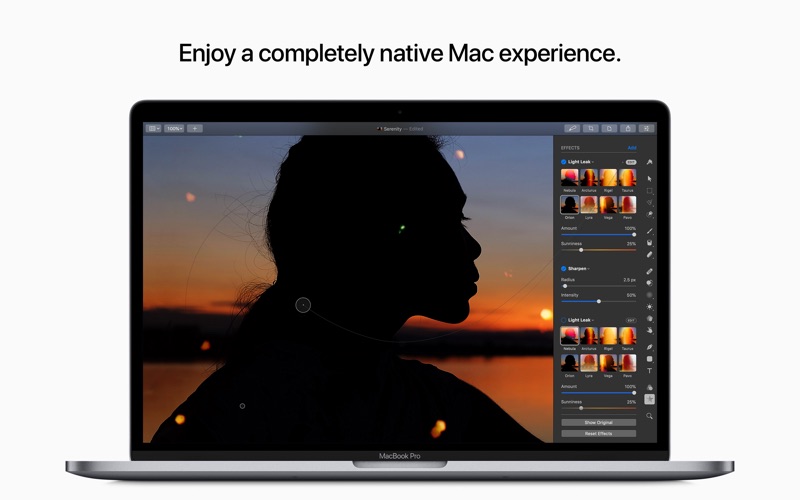Choose Lyra preset in disabled Light Leak
Viewport: 800px width, 500px height.
click(589, 363)
